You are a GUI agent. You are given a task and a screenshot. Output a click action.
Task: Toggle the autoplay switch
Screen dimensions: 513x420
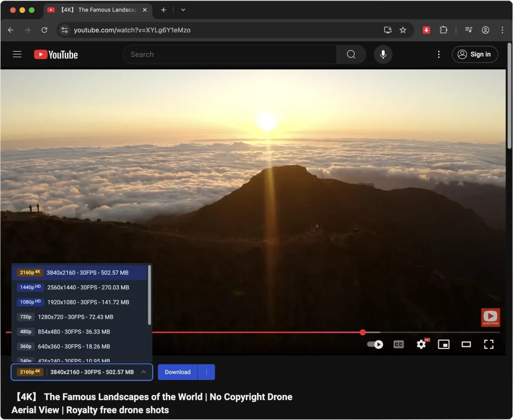click(x=375, y=344)
